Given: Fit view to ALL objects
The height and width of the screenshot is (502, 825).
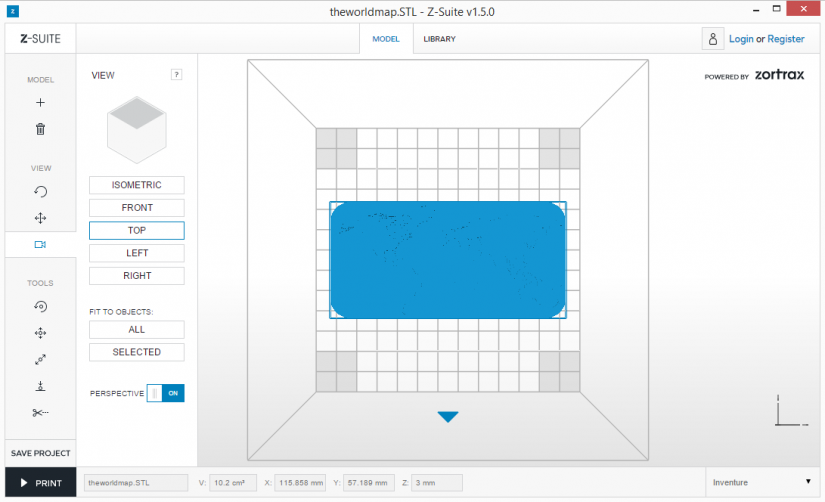Looking at the screenshot, I should 137,329.
